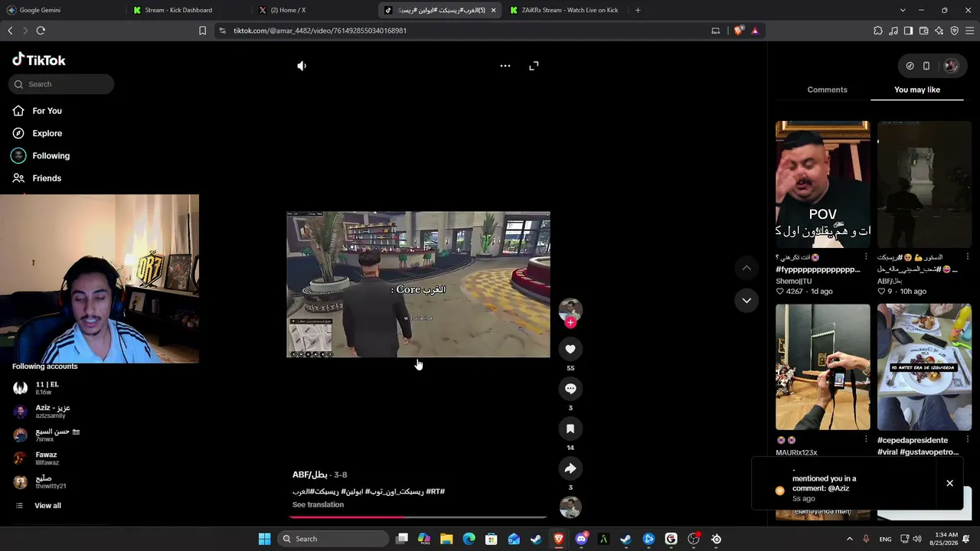Like the video with the heart icon

click(570, 349)
